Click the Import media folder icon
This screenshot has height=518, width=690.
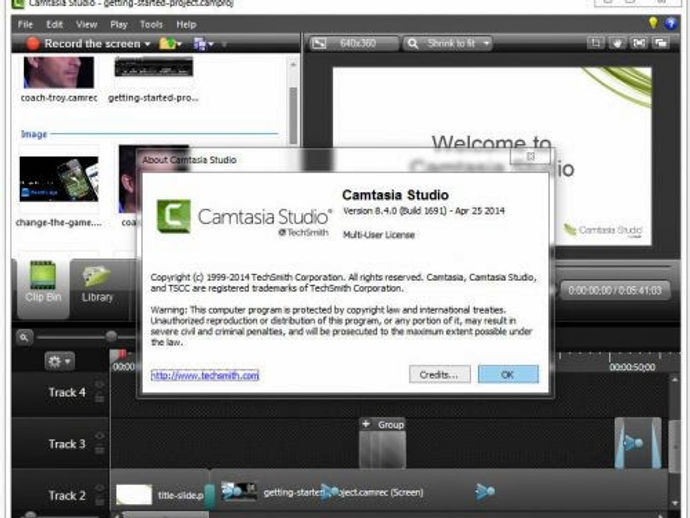167,44
